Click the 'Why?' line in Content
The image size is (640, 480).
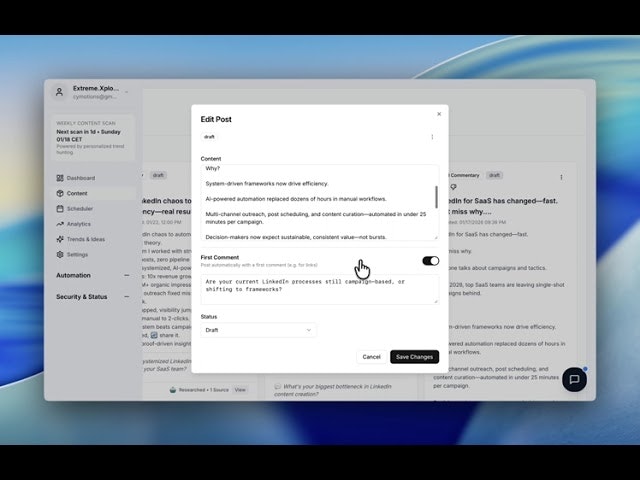tap(213, 168)
